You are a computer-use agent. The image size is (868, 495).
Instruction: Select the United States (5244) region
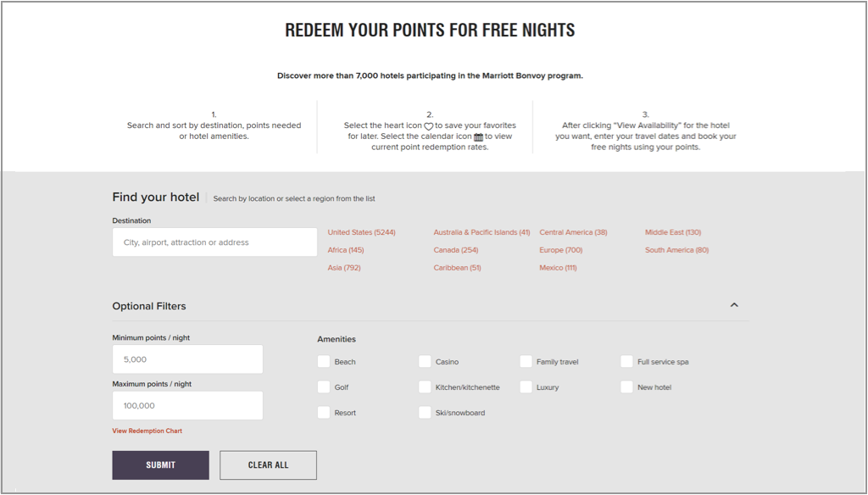pyautogui.click(x=361, y=232)
